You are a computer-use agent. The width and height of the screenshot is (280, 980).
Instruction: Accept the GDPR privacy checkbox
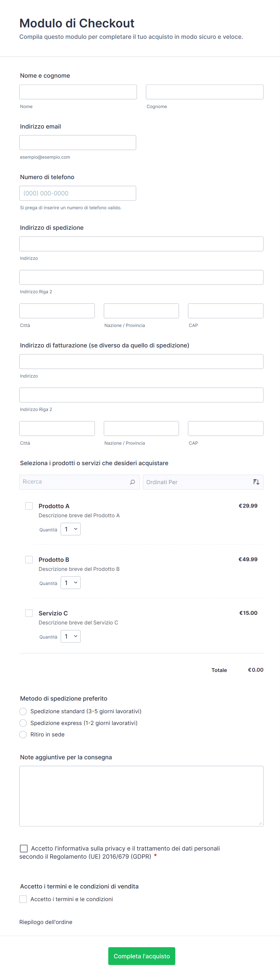pyautogui.click(x=23, y=848)
